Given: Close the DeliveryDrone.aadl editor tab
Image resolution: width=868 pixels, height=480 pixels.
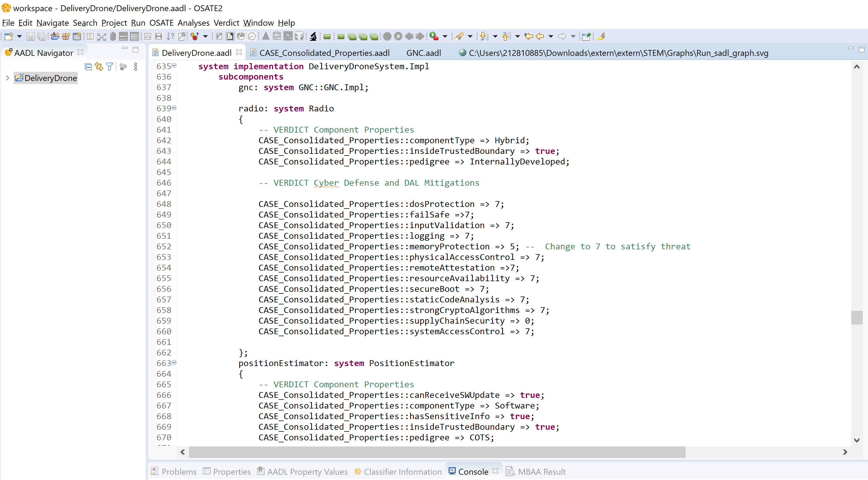Looking at the screenshot, I should tap(239, 52).
